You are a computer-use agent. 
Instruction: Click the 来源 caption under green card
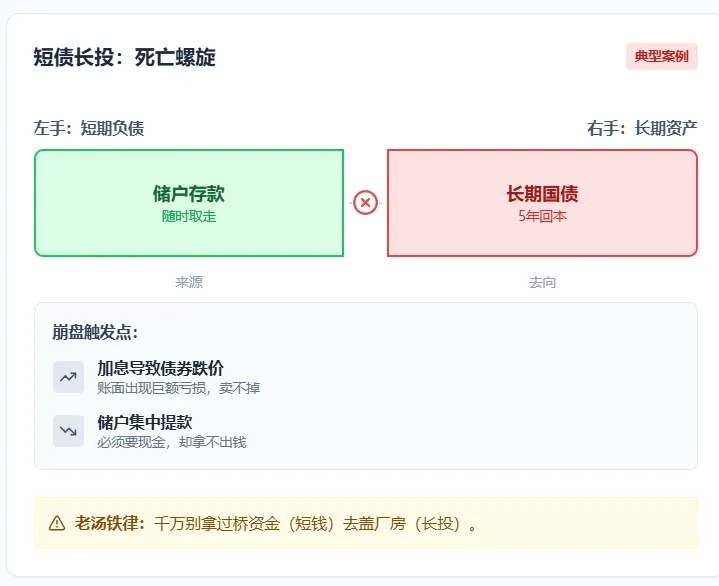(x=189, y=283)
